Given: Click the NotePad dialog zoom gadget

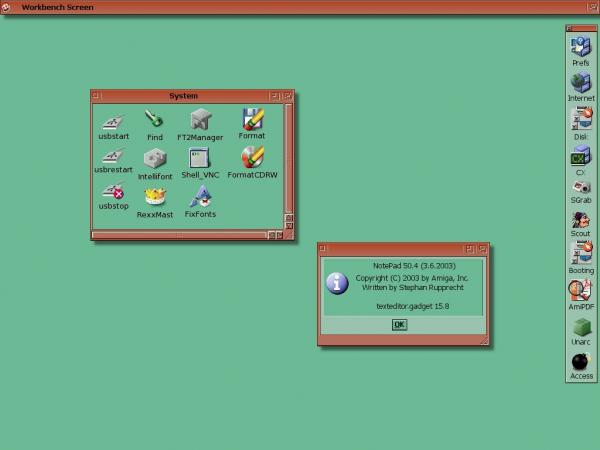Looking at the screenshot, I should pos(469,249).
